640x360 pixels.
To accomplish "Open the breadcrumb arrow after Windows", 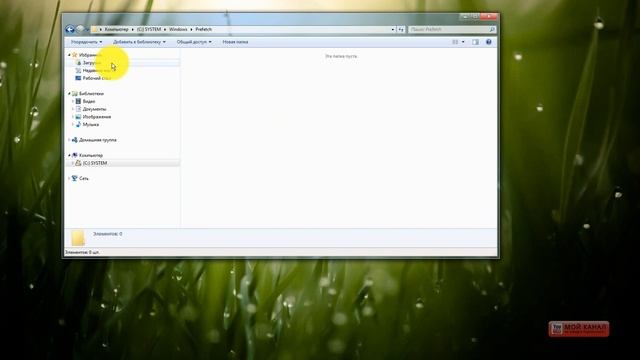I will click(191, 29).
